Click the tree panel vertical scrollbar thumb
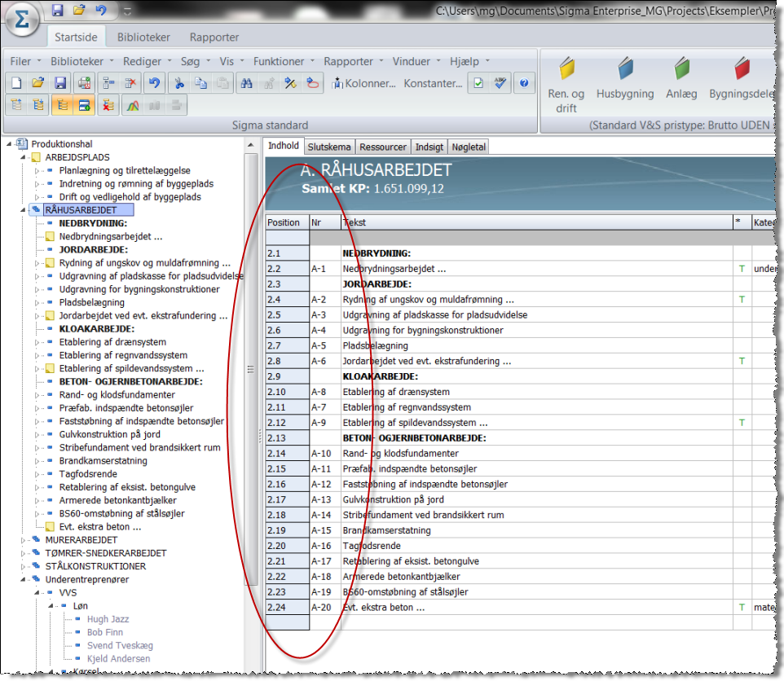Viewport: 784px width, 681px height. pyautogui.click(x=250, y=369)
